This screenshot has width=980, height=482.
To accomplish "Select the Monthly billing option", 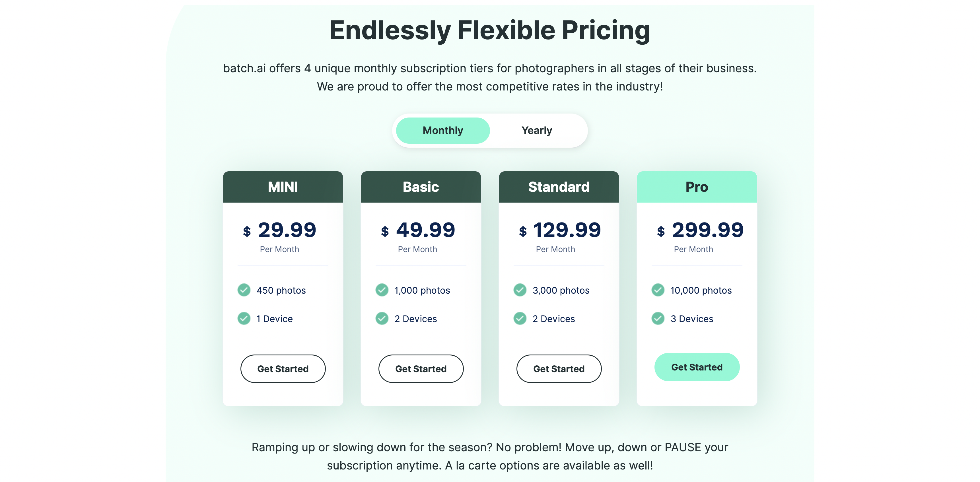I will (x=443, y=131).
